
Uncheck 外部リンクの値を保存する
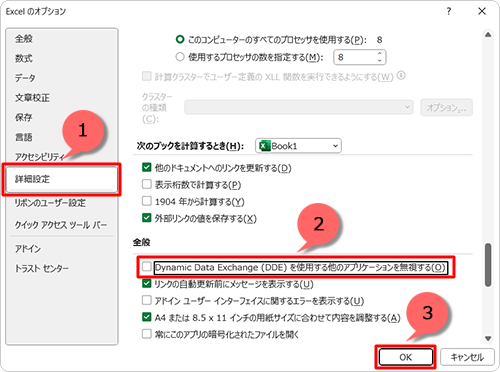tap(147, 218)
